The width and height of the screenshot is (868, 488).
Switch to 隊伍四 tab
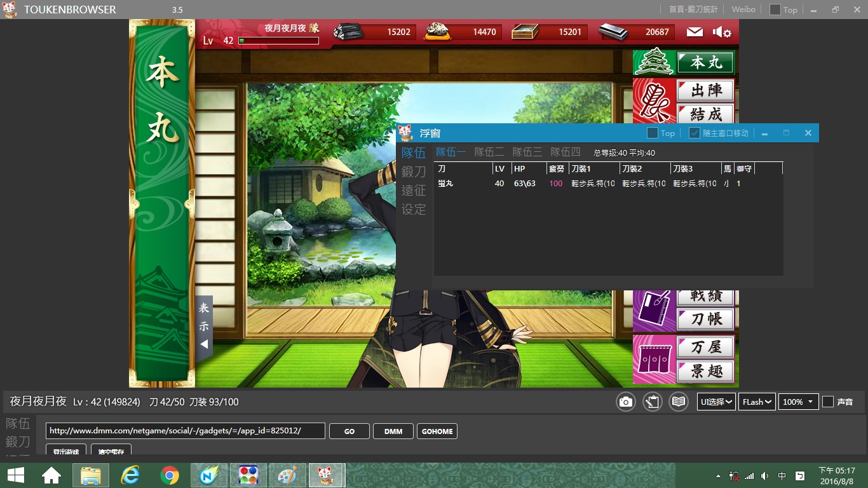pos(566,152)
